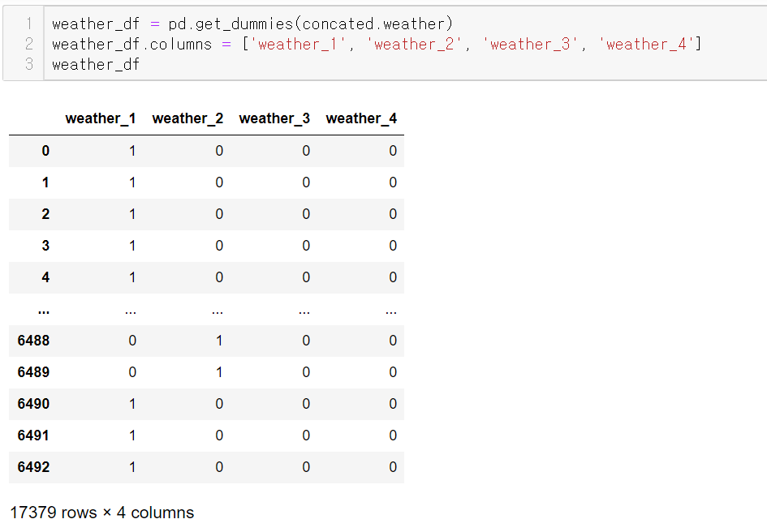The height and width of the screenshot is (532, 767).
Task: Click the 'weather_4' string in the code
Action: 646,44
